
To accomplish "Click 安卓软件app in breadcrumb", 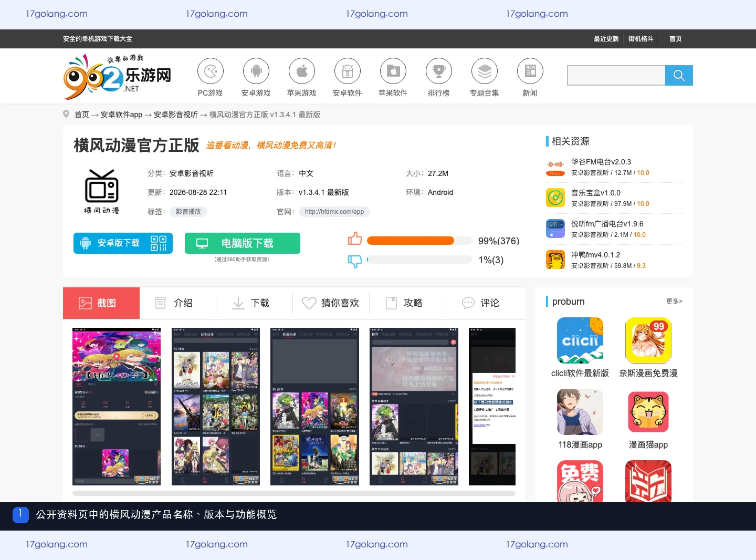I will (121, 115).
